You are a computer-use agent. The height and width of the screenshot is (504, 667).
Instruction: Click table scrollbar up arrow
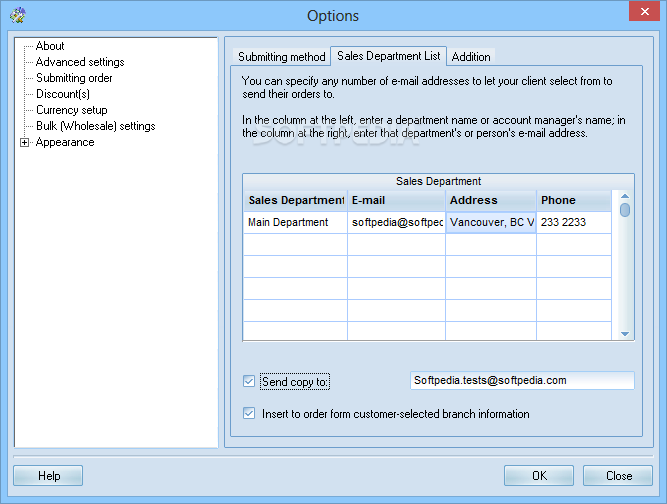[624, 196]
